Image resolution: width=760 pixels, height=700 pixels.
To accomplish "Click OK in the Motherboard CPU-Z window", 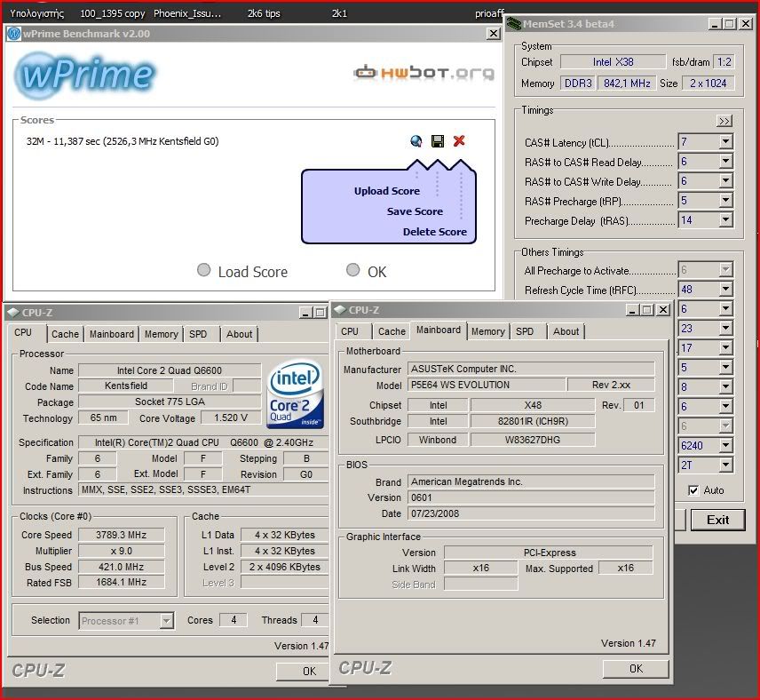I will point(636,669).
